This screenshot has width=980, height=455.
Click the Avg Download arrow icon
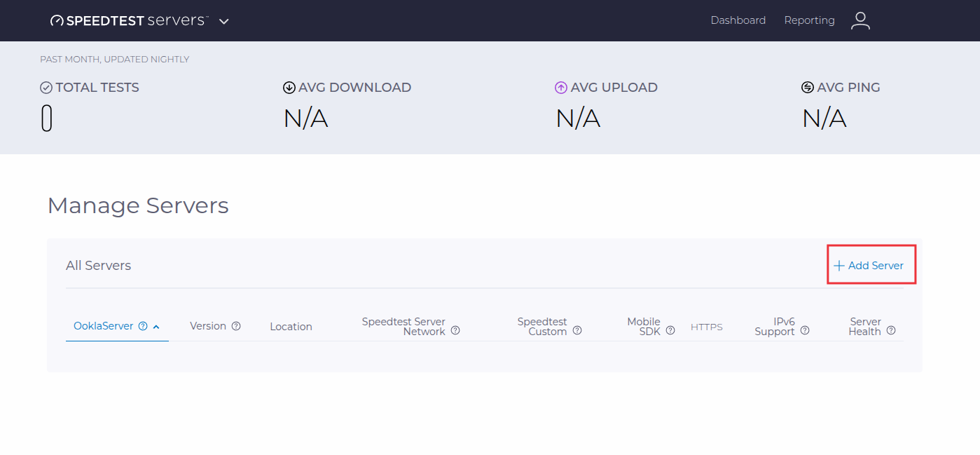pos(289,87)
